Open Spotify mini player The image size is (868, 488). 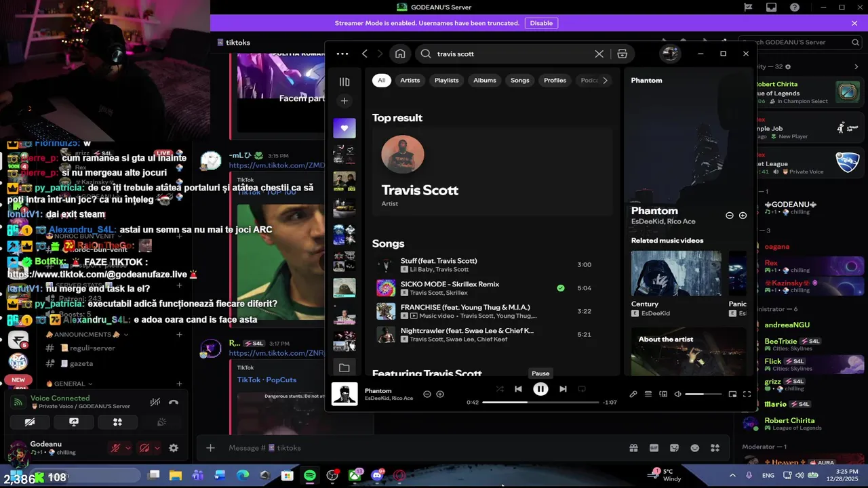pyautogui.click(x=732, y=394)
